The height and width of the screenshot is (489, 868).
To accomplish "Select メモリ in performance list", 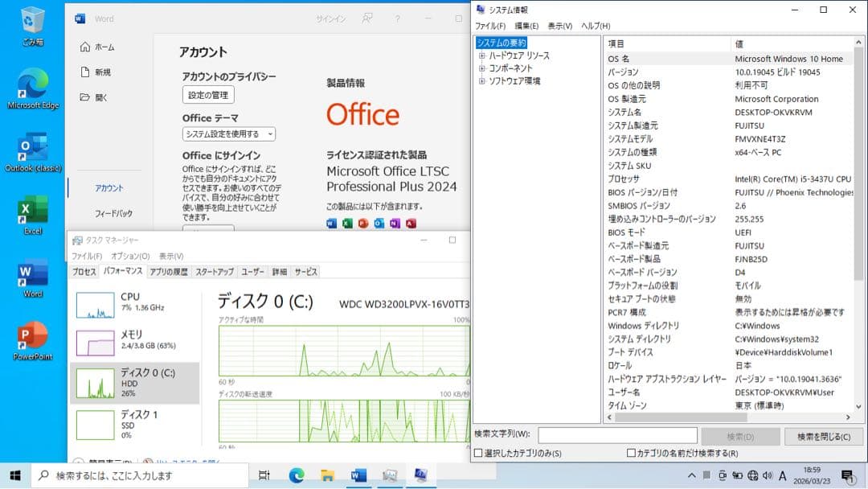I will point(135,342).
